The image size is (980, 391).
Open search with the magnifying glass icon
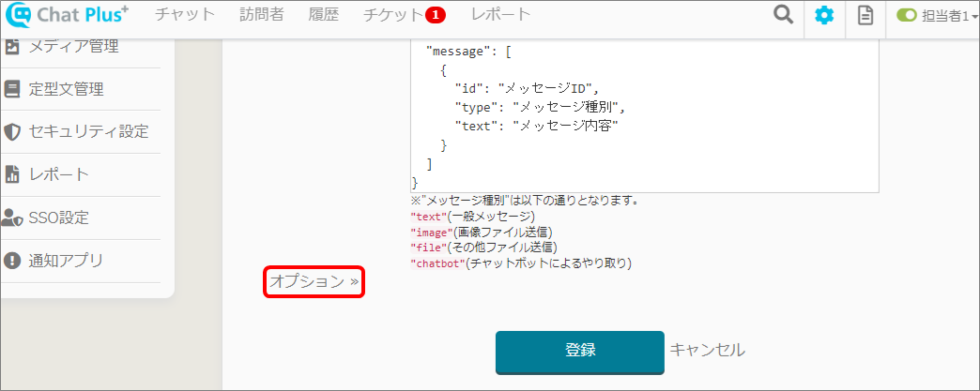tap(782, 16)
